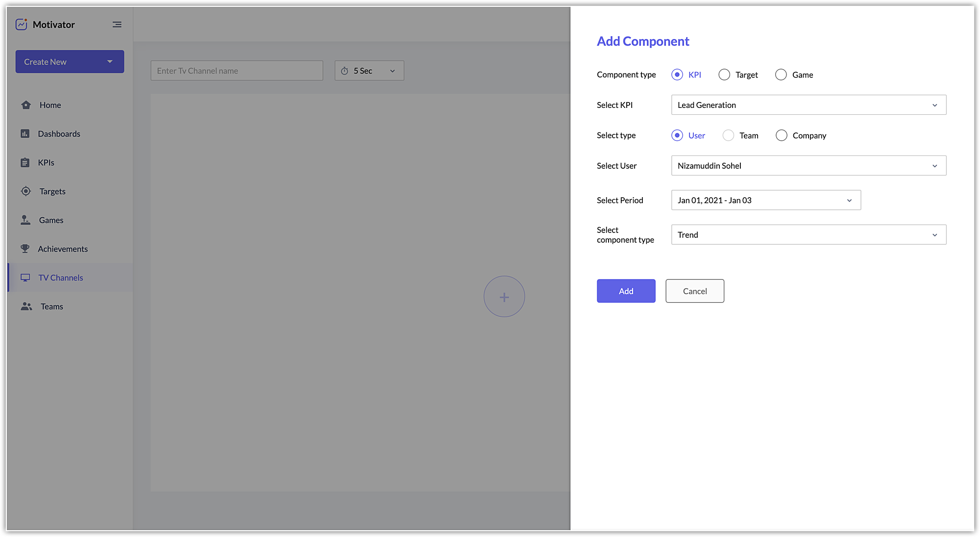The image size is (980, 537).
Task: Choose the Company radio option
Action: coord(781,135)
